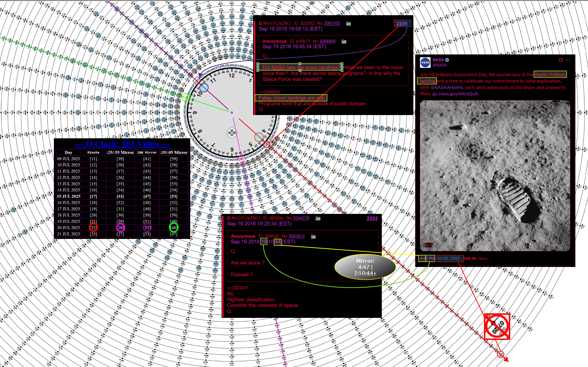Click 'Anonymous' name with ID 5948d8
Viewport: 588px width, 367px height.
click(243, 236)
